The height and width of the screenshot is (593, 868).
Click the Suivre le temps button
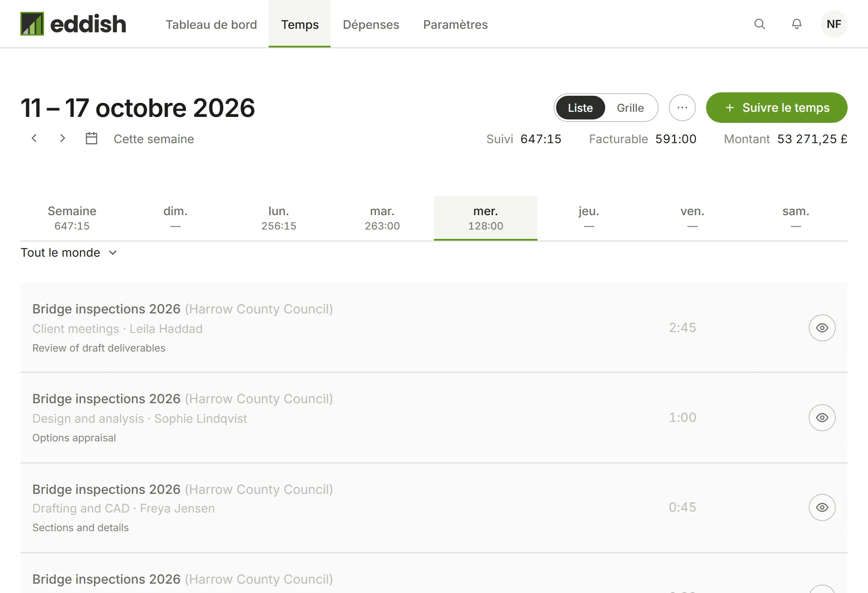click(x=776, y=108)
